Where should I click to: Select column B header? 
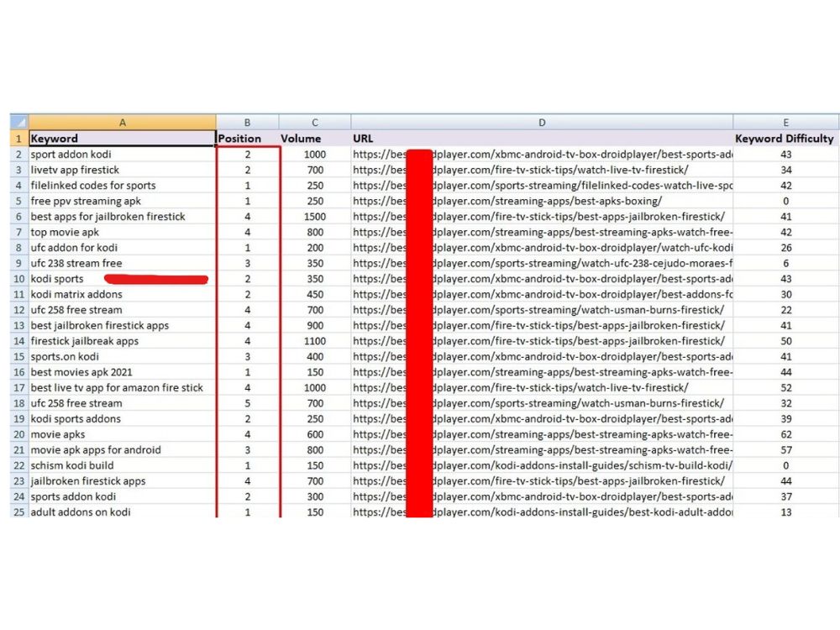click(248, 122)
